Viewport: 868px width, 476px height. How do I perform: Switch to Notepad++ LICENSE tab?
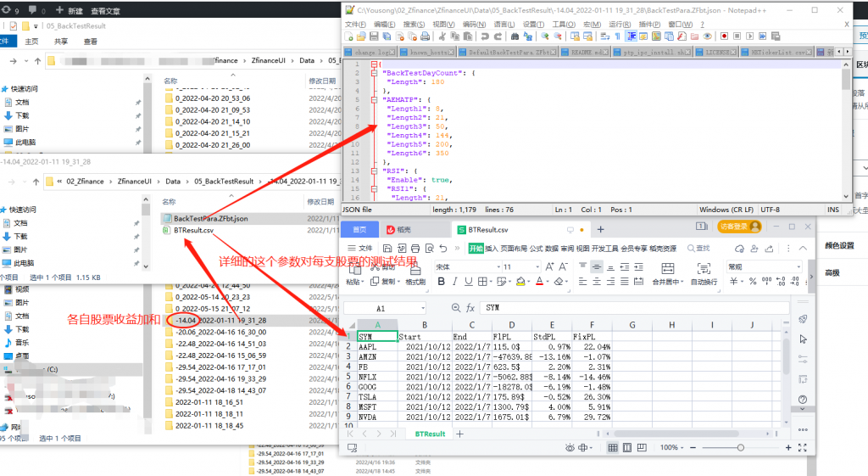[x=716, y=52]
